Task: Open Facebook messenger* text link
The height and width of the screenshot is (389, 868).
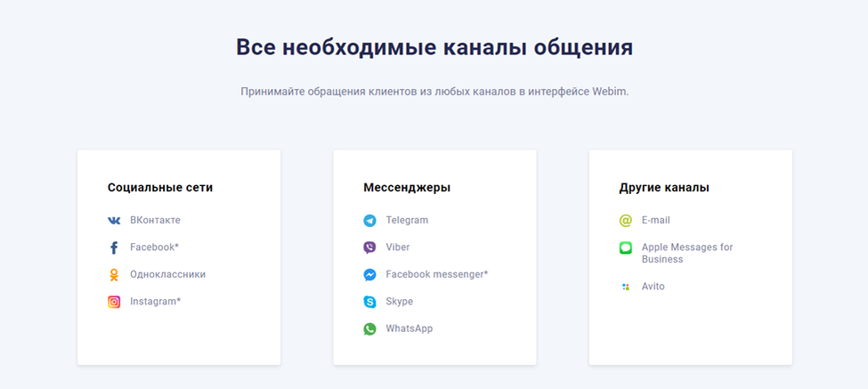Action: point(437,274)
